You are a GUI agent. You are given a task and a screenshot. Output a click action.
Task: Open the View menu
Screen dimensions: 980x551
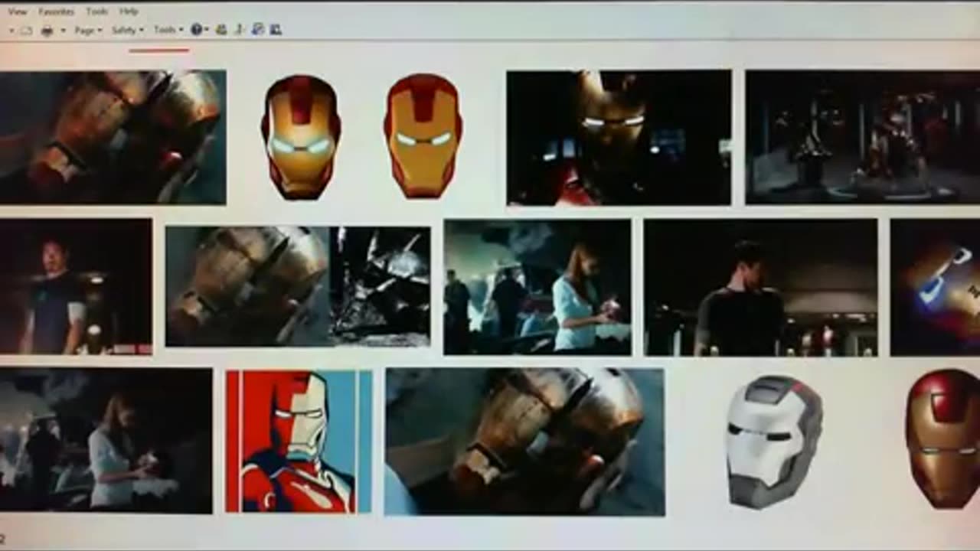(x=18, y=11)
